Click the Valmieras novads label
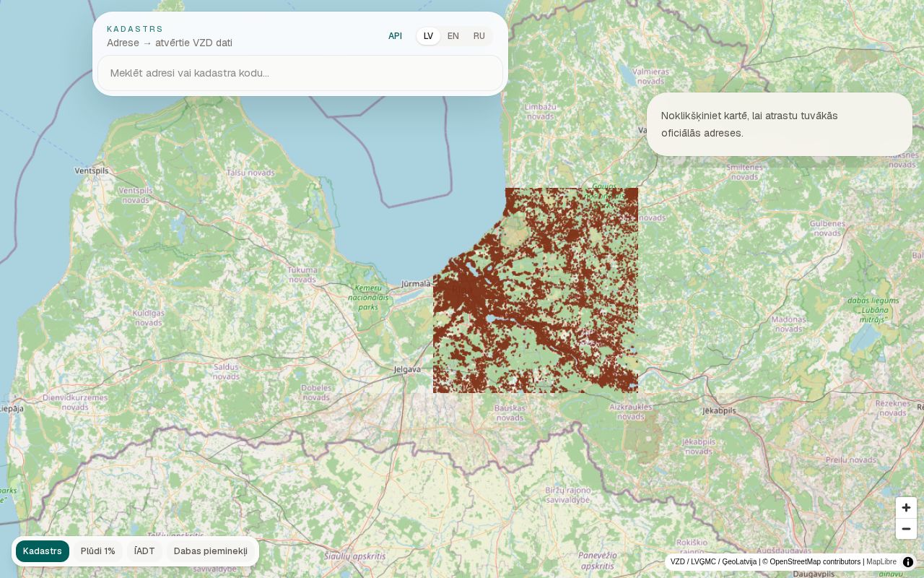The height and width of the screenshot is (578, 924). point(650,76)
